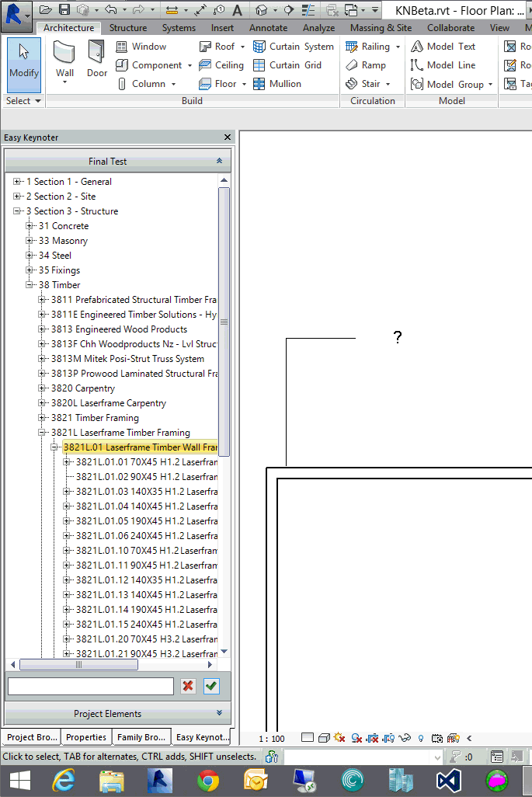Switch to the Properties panel tab
The image size is (532, 797).
coord(86,737)
